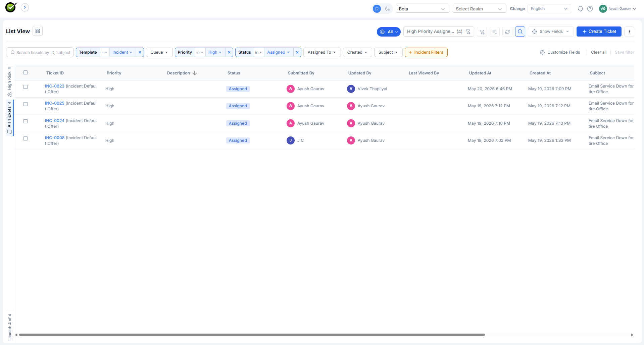
Task: Switch to the All Tickets side tab
Action: [x=9, y=117]
